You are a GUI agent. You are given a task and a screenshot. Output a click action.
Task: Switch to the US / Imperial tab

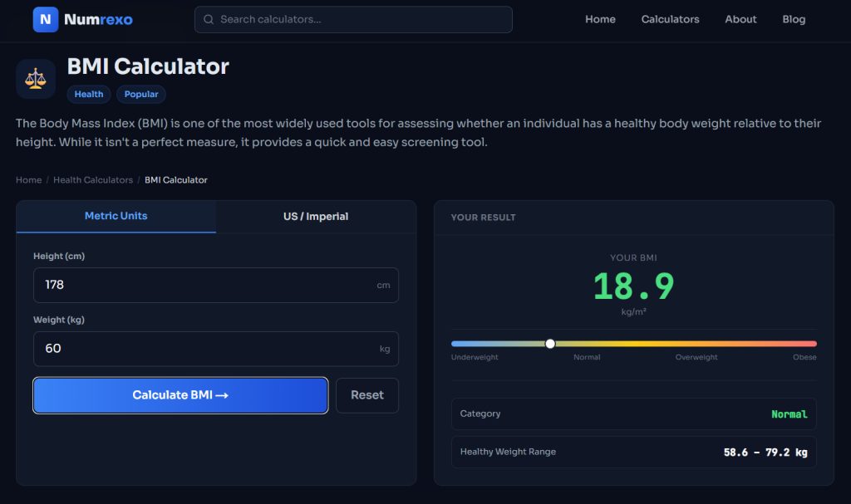pos(316,217)
